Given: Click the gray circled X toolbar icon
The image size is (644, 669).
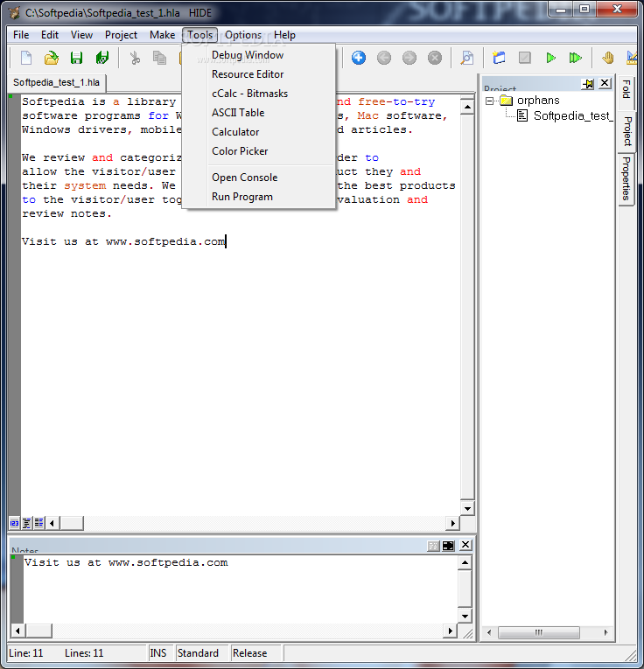Looking at the screenshot, I should point(435,58).
